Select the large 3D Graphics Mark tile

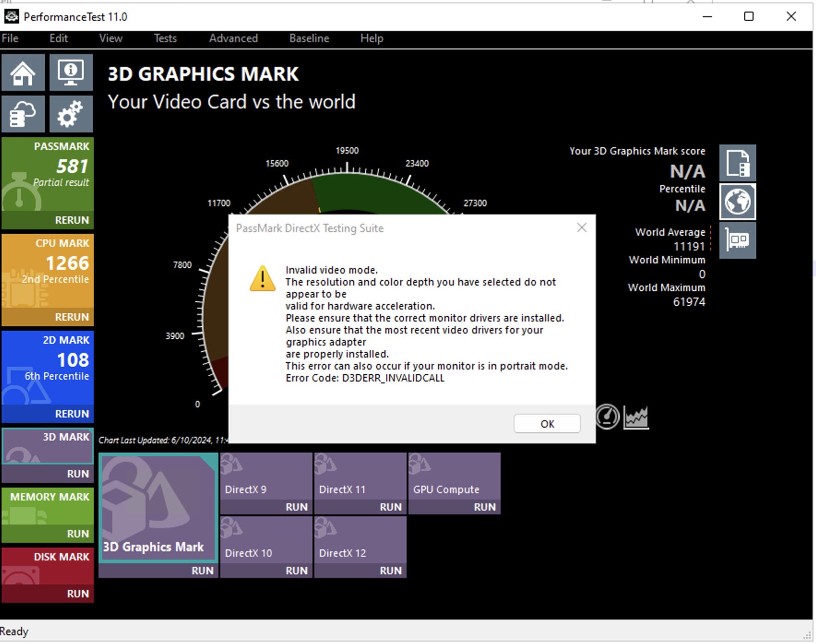pos(158,508)
